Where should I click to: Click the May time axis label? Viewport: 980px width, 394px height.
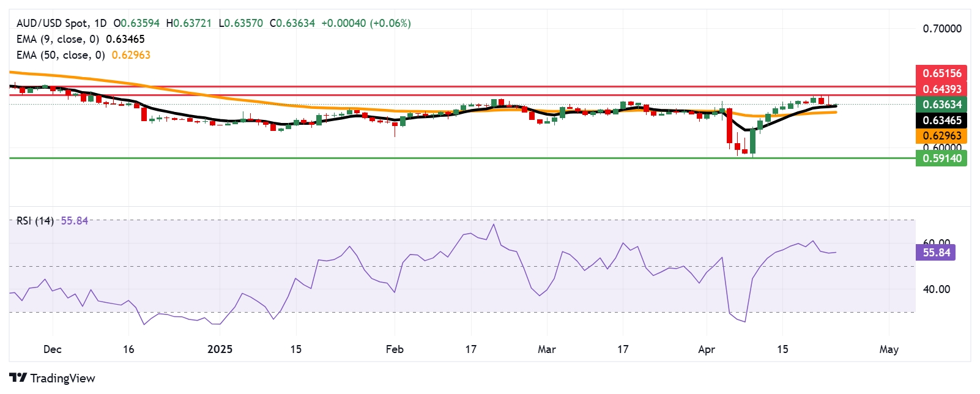pos(888,349)
